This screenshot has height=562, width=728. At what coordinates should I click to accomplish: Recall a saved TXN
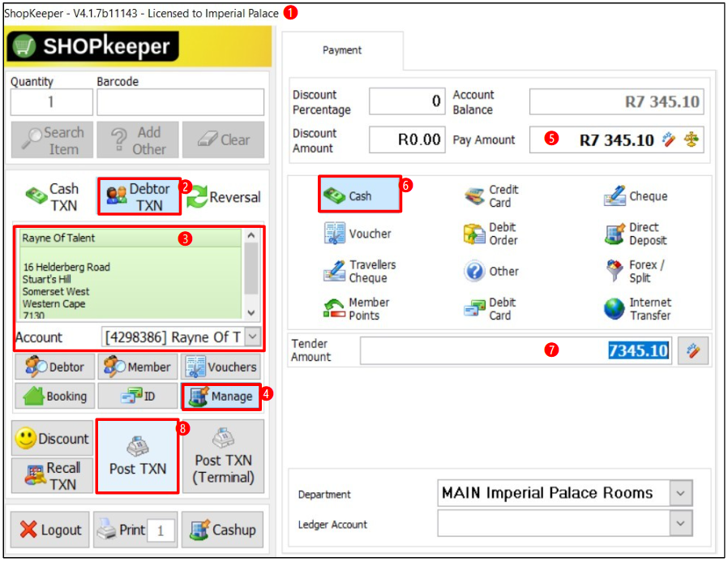click(52, 476)
